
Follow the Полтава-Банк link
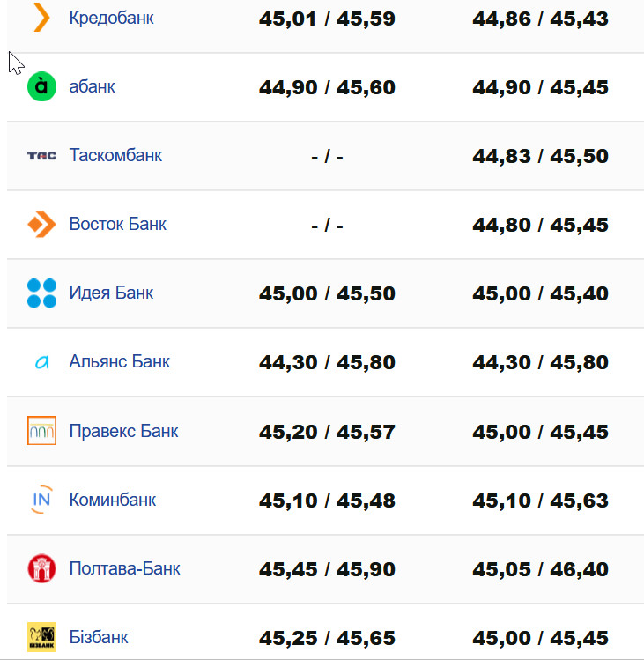[x=124, y=568]
